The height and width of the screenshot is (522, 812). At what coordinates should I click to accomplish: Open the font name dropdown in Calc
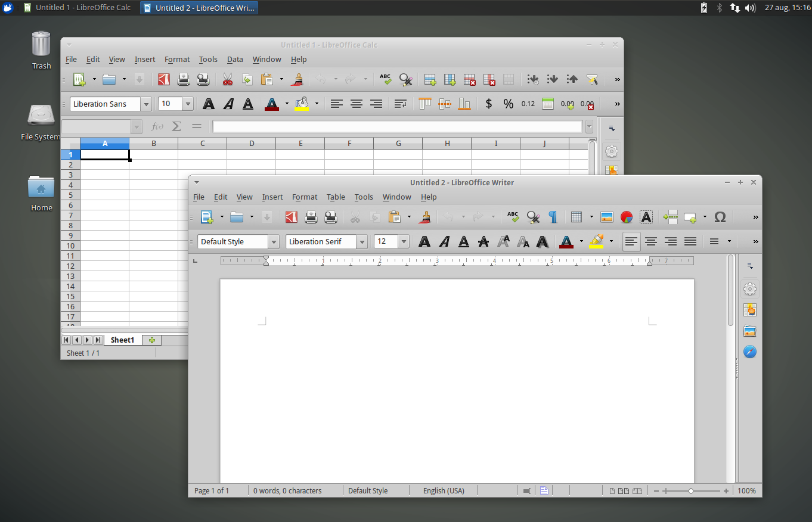(x=146, y=104)
